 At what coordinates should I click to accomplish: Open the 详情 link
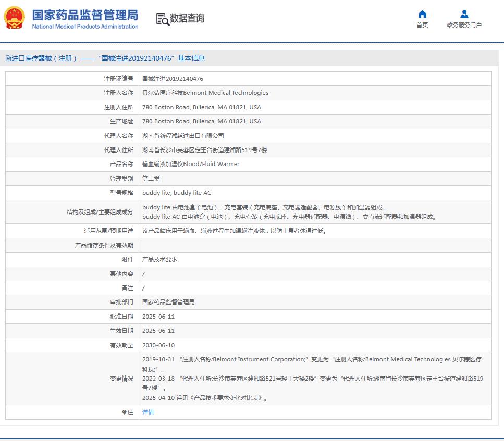(x=147, y=412)
